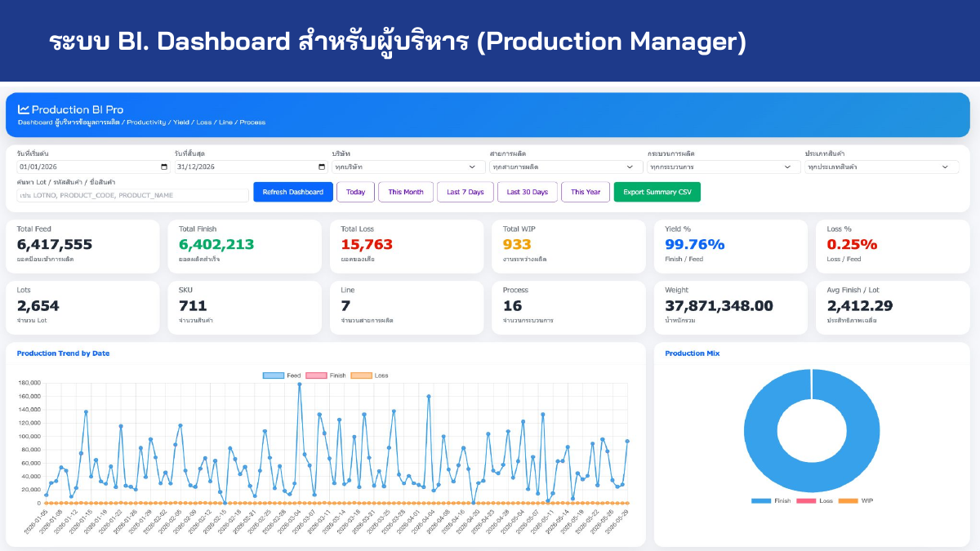This screenshot has width=980, height=551.
Task: Toggle WIP legend swatch under Production Mix
Action: 848,500
